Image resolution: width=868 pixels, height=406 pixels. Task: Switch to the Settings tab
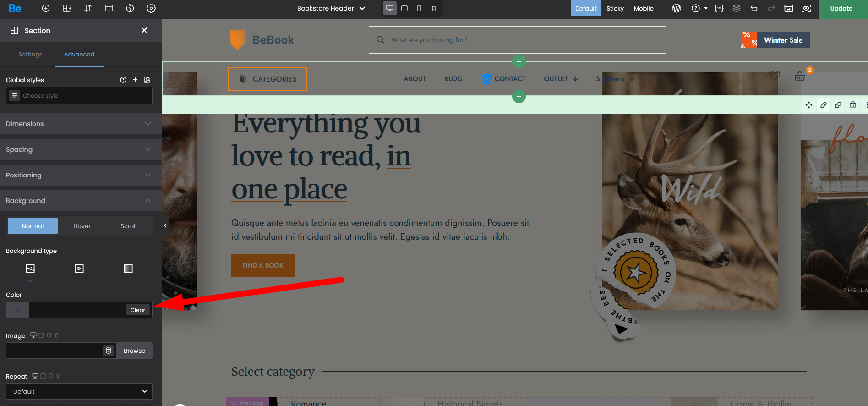pyautogui.click(x=30, y=54)
